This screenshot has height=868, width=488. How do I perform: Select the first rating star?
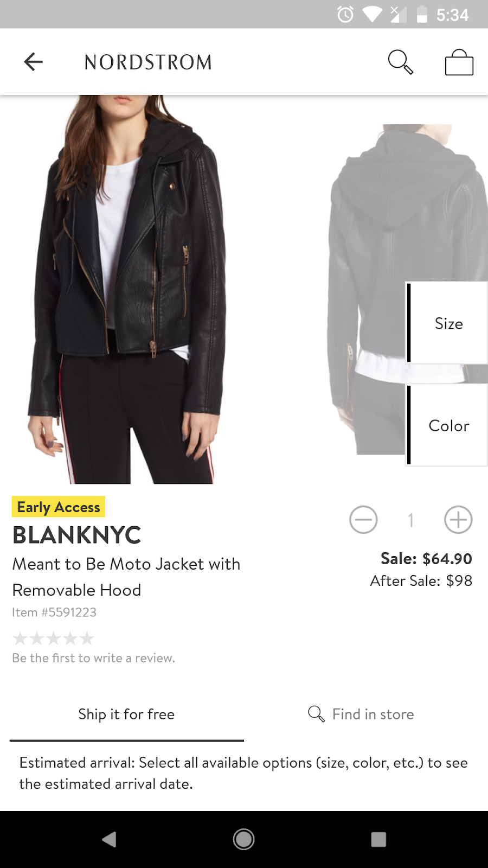(21, 639)
